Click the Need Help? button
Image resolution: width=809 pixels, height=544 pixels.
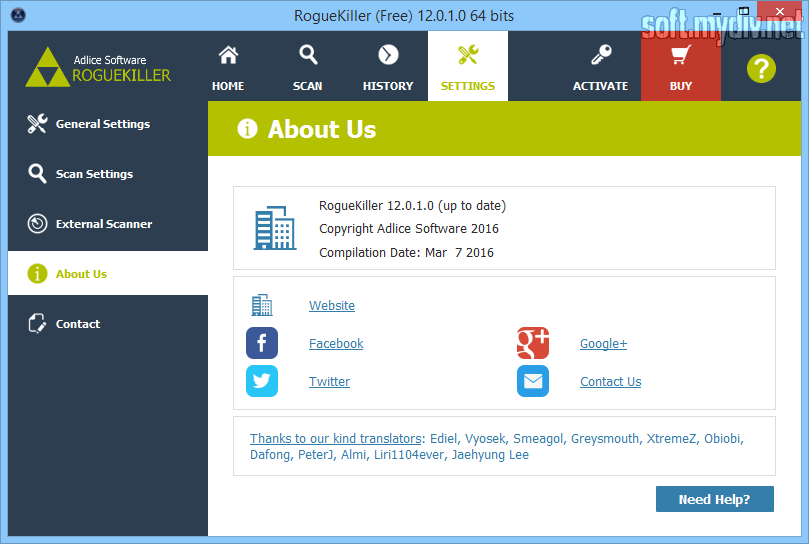(715, 499)
